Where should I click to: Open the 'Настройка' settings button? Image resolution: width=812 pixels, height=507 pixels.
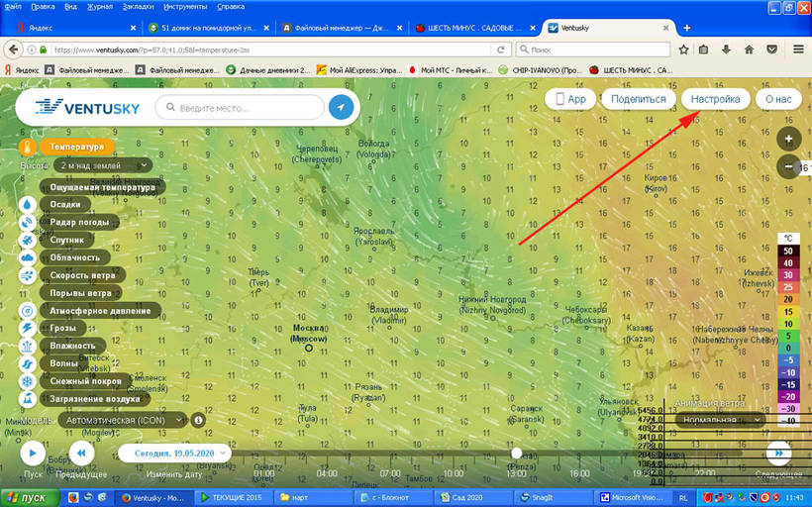714,99
